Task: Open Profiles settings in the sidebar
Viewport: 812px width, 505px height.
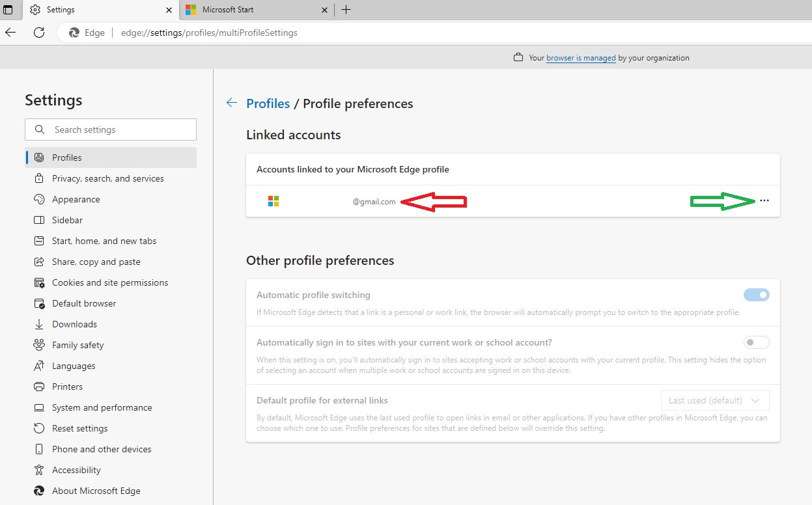Action: click(111, 157)
